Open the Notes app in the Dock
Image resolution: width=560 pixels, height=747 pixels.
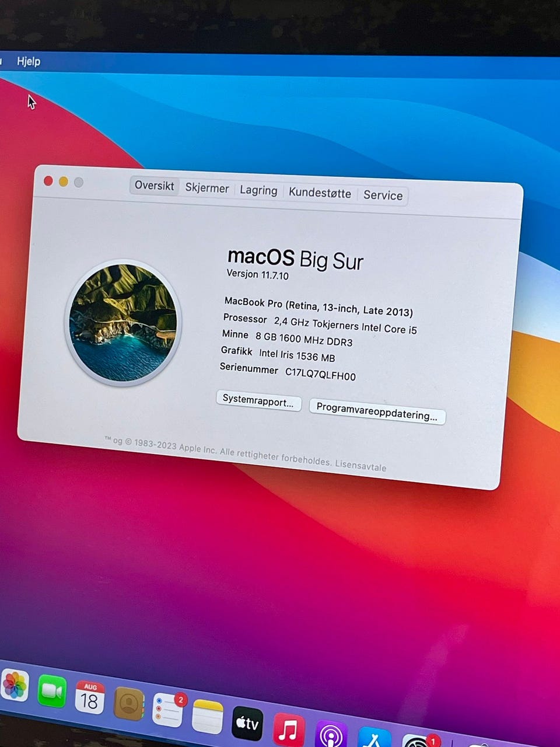(x=208, y=717)
